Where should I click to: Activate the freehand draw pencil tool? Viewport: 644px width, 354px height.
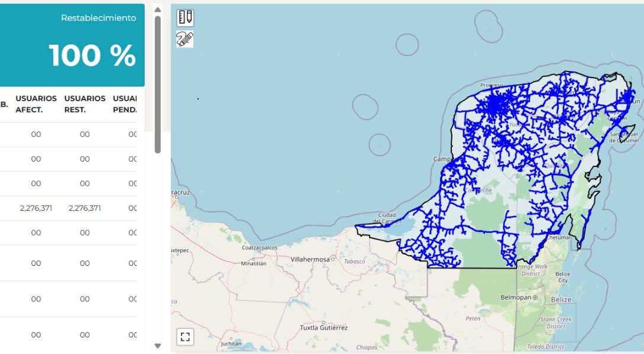pyautogui.click(x=185, y=39)
